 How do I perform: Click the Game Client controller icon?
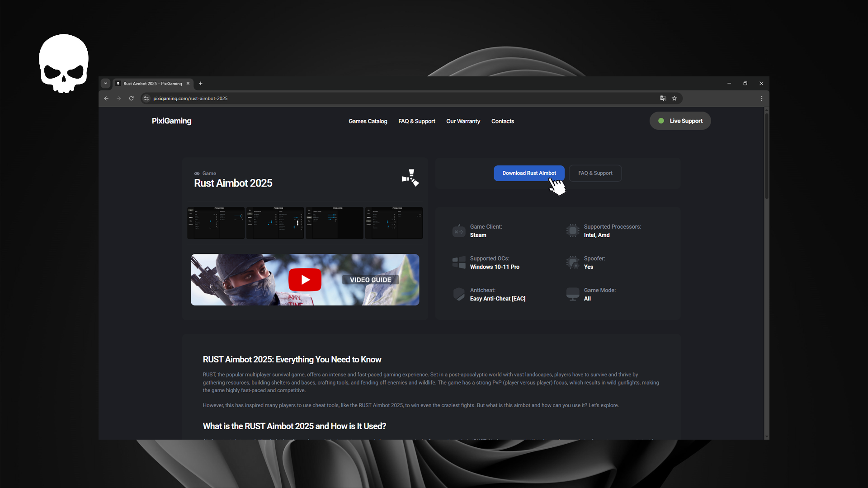[x=459, y=231]
